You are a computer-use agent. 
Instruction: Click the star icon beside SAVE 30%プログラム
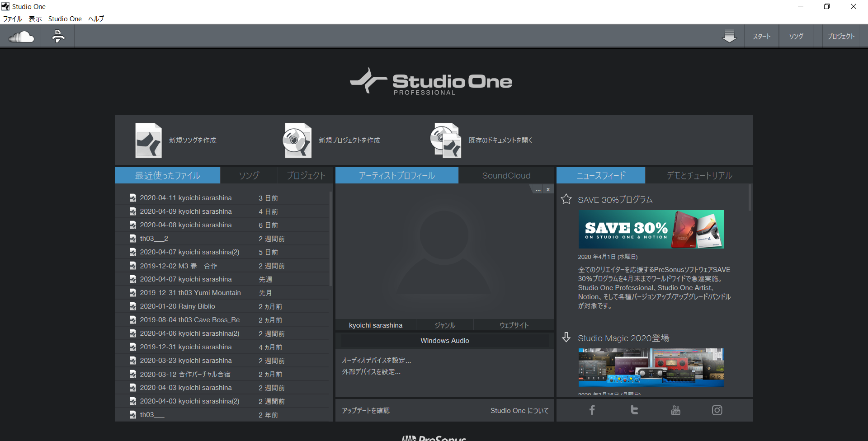pos(566,199)
